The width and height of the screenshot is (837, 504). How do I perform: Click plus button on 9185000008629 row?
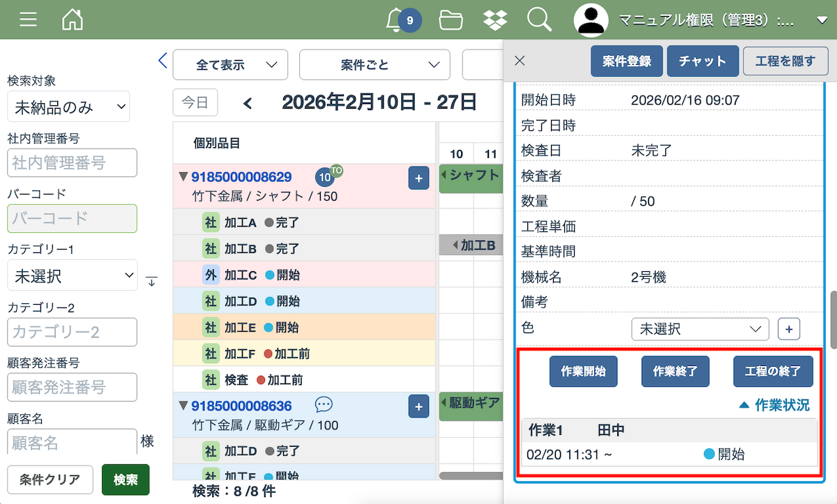tap(418, 178)
